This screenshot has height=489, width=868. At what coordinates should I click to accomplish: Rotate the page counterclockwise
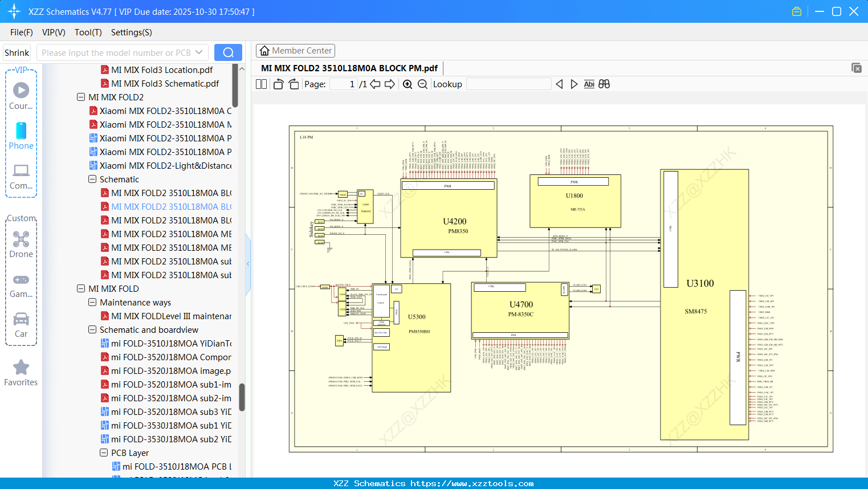(x=278, y=84)
